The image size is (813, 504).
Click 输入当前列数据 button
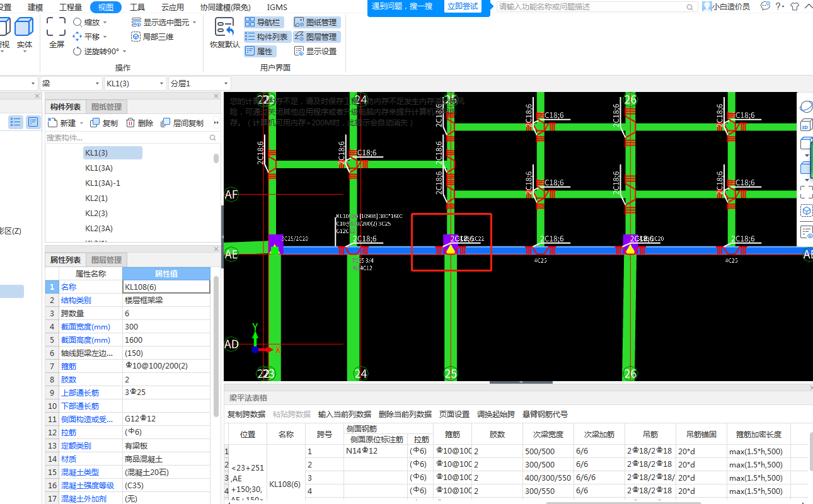[x=345, y=414]
